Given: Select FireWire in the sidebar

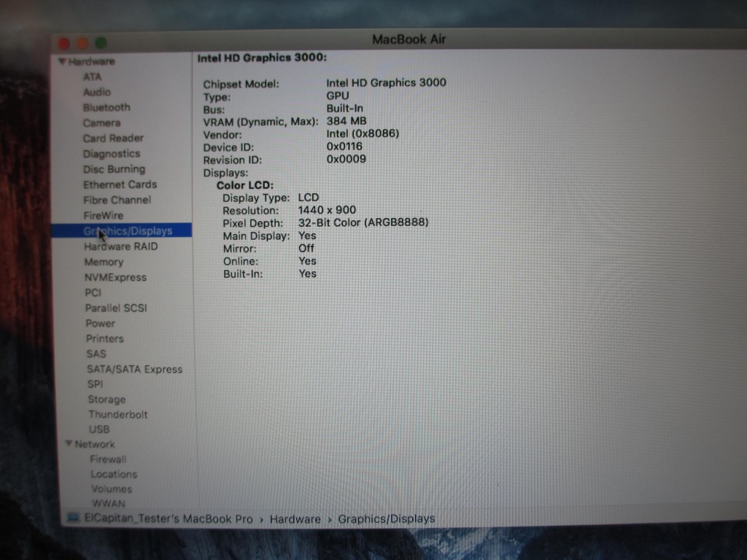Looking at the screenshot, I should (104, 216).
